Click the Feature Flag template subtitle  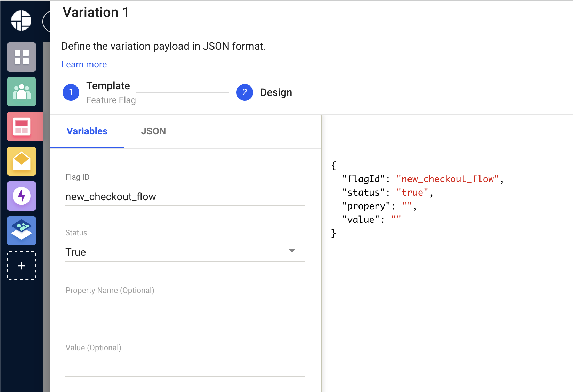pos(111,100)
